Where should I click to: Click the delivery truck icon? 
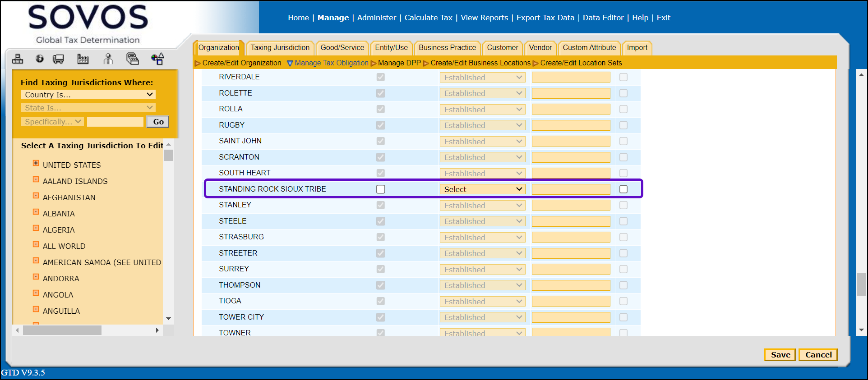tap(58, 59)
